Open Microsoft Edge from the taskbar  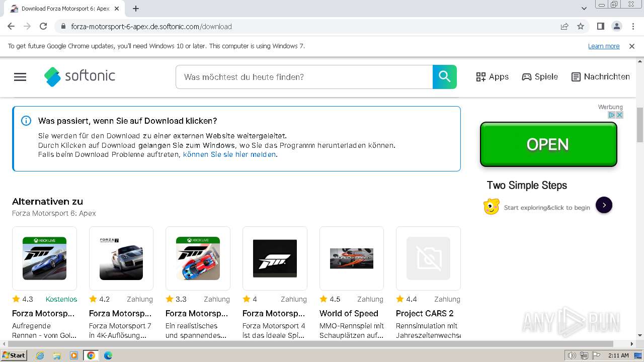pyautogui.click(x=108, y=355)
